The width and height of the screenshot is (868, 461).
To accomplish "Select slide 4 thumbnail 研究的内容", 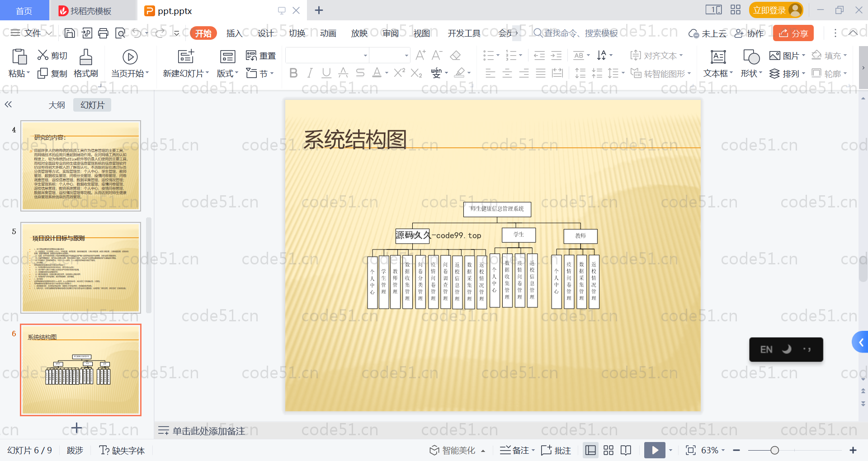I will [x=81, y=166].
